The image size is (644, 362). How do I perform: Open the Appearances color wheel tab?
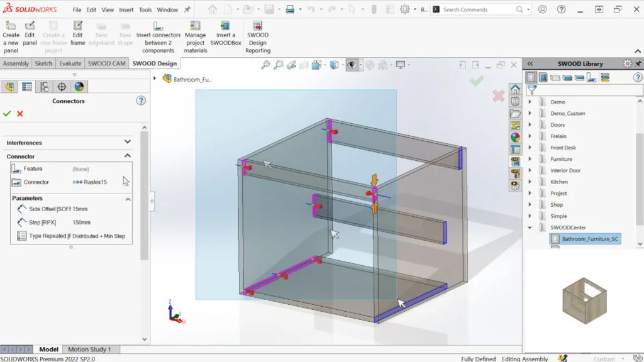[79, 87]
